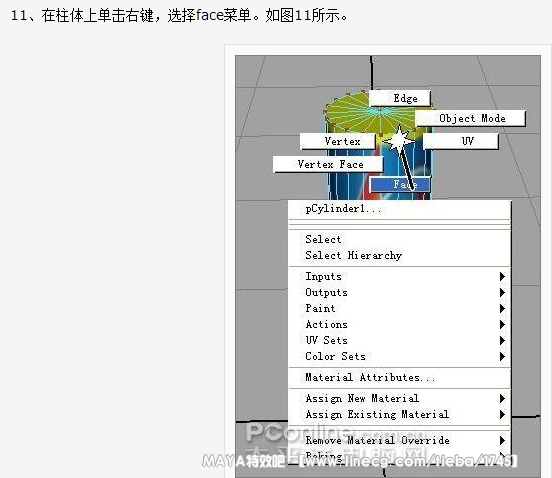Expand arrow next to Assign Existing Material
This screenshot has width=552, height=478.
(502, 415)
